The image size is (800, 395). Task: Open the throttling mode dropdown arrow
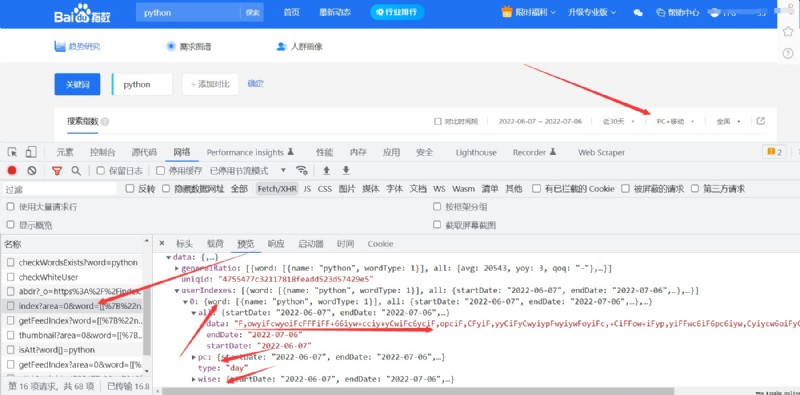[x=284, y=170]
